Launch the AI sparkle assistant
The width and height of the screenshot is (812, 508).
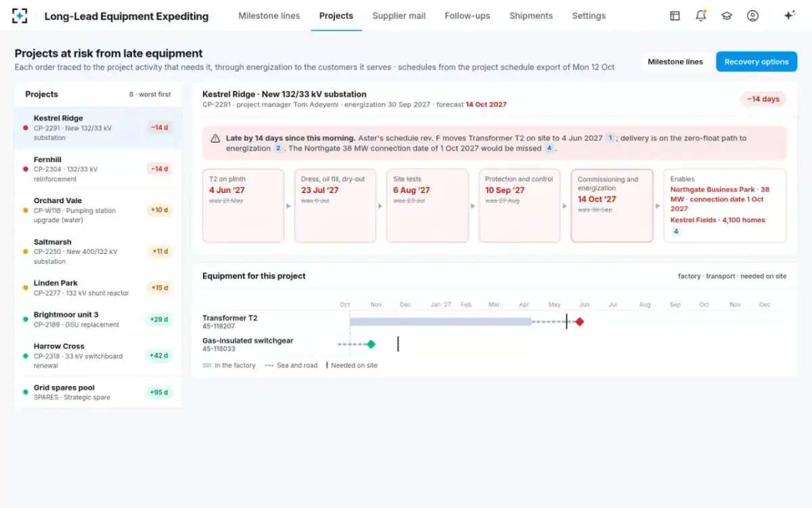789,16
